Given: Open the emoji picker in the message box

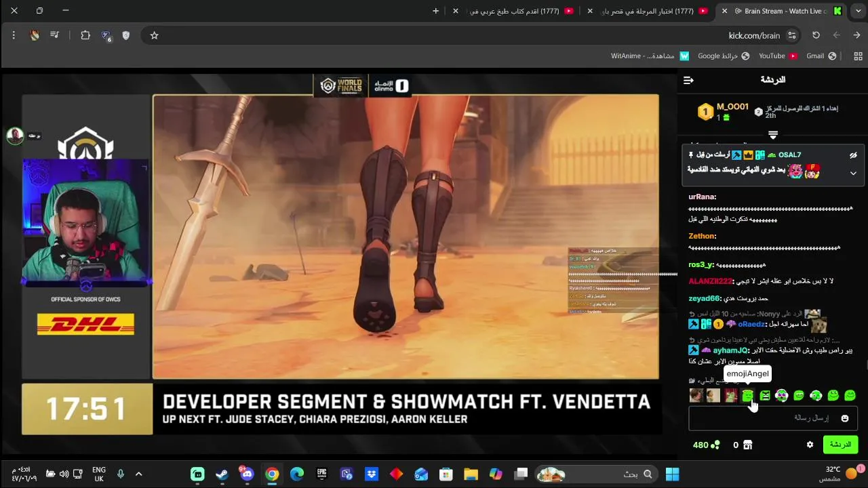Looking at the screenshot, I should pyautogui.click(x=845, y=418).
